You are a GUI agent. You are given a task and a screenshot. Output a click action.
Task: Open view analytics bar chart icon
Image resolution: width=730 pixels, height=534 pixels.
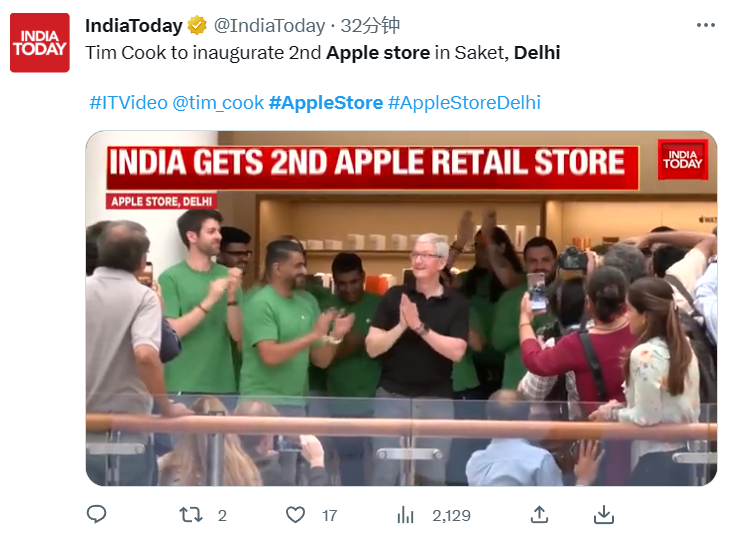[405, 515]
